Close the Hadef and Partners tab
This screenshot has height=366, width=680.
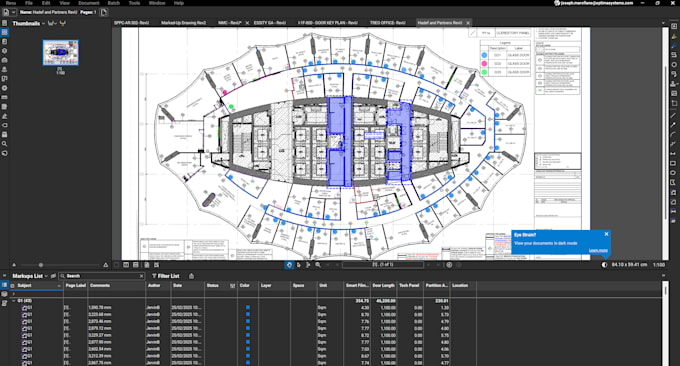[468, 23]
